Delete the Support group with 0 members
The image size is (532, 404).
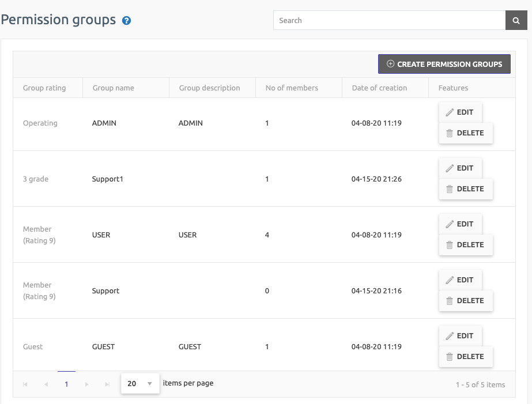click(465, 301)
